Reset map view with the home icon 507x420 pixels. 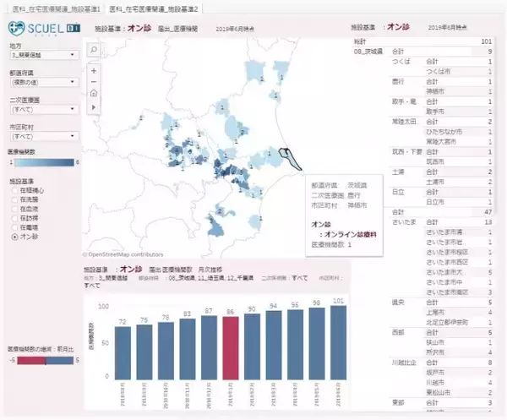[93, 92]
